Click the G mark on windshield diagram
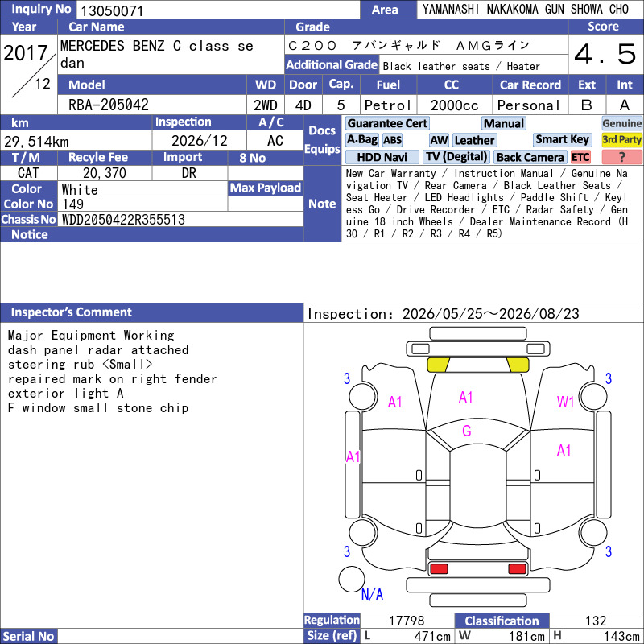 click(x=467, y=431)
